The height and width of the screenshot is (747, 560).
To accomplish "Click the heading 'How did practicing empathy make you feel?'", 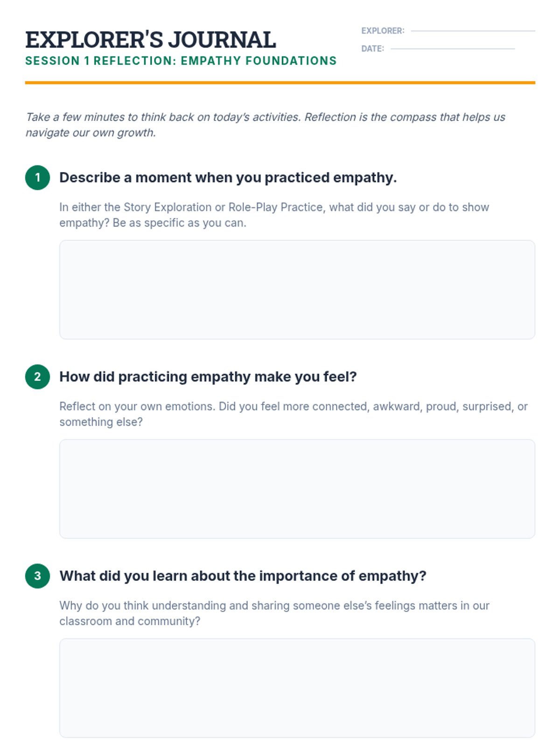I will [x=208, y=377].
